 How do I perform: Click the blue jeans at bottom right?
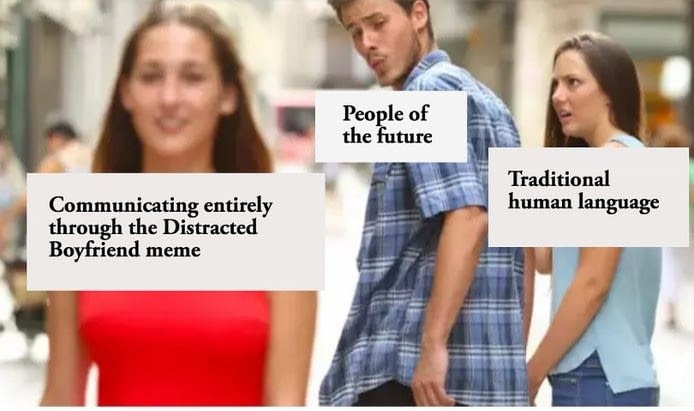603,385
